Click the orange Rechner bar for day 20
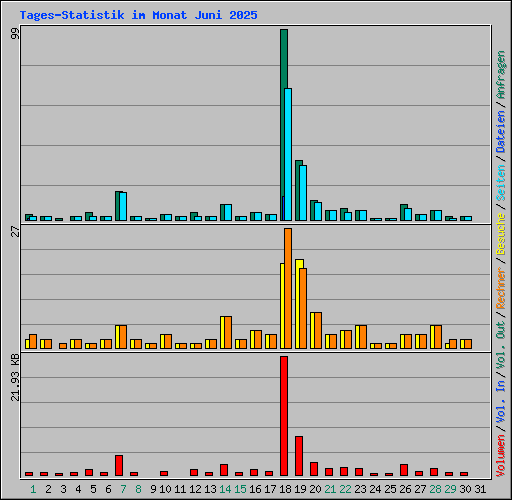The height and width of the screenshot is (500, 512). pyautogui.click(x=318, y=330)
